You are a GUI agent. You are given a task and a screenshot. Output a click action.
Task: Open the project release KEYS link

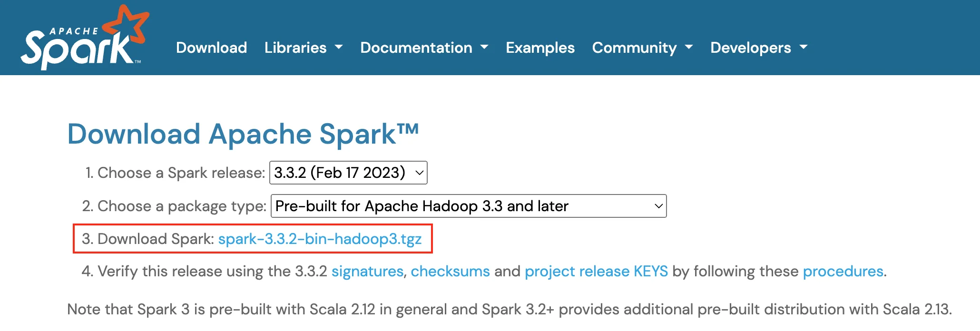click(596, 271)
